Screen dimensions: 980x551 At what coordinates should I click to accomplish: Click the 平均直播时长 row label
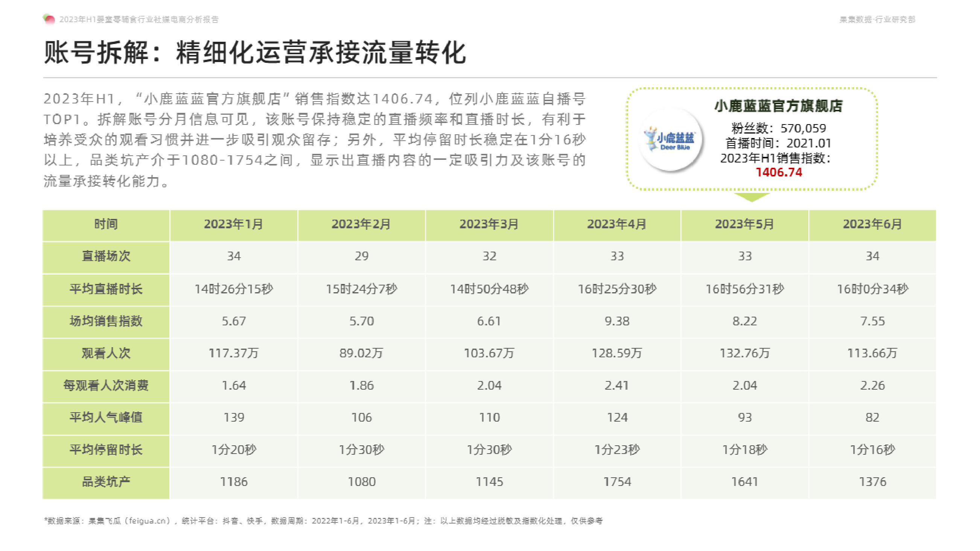point(106,289)
